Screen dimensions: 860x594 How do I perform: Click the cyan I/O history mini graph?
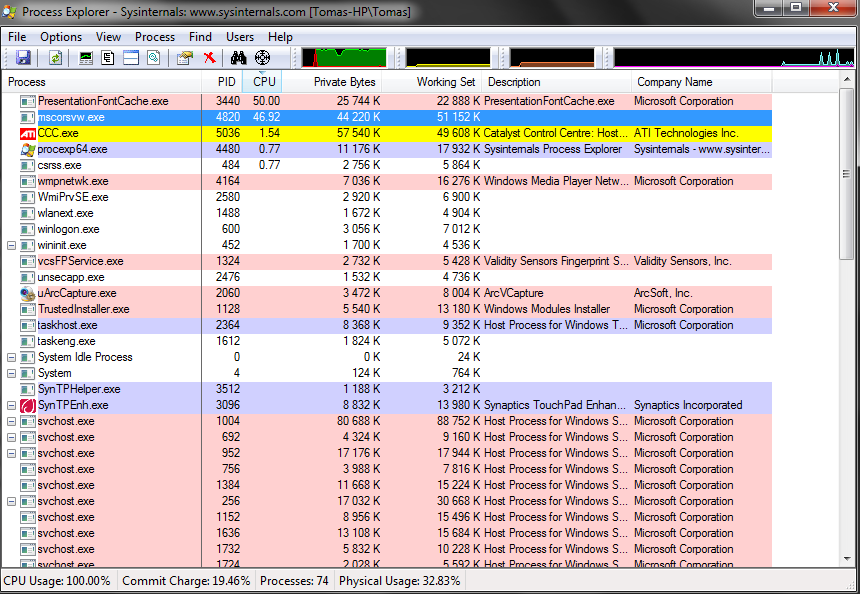734,58
